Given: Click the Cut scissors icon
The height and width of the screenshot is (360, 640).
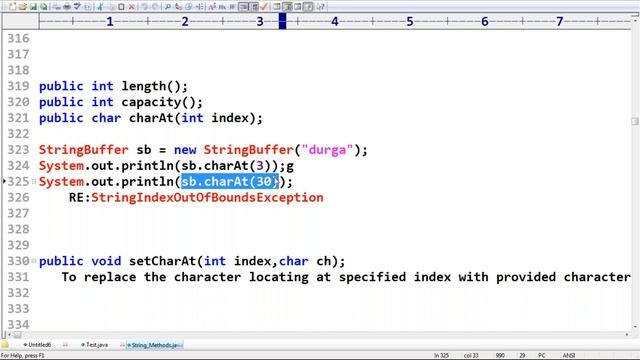Looking at the screenshot, I should (x=100, y=7).
